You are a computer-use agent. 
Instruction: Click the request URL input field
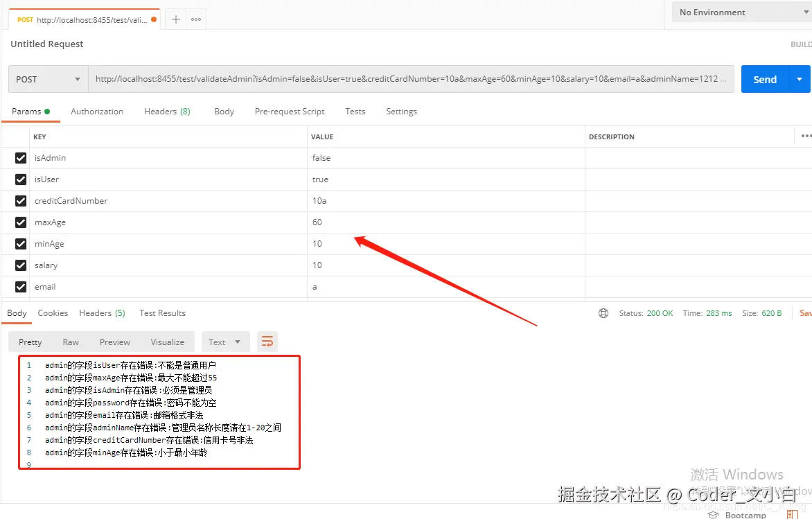coord(411,79)
